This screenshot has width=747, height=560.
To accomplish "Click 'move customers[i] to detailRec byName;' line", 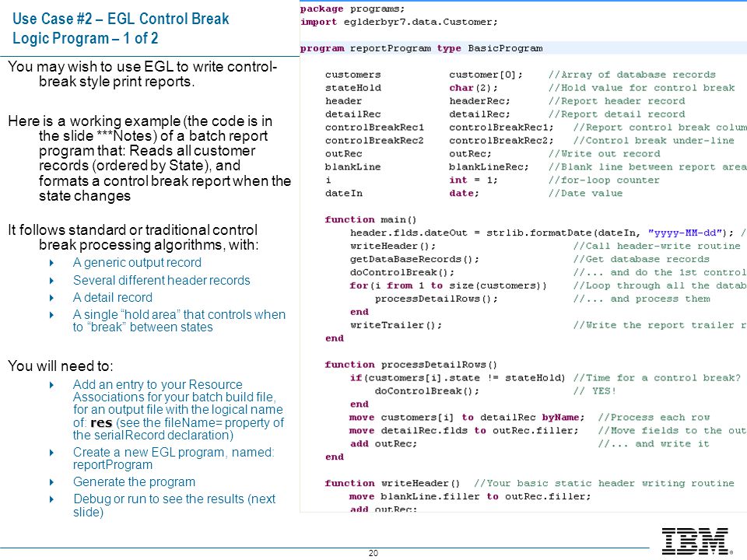I will (467, 417).
